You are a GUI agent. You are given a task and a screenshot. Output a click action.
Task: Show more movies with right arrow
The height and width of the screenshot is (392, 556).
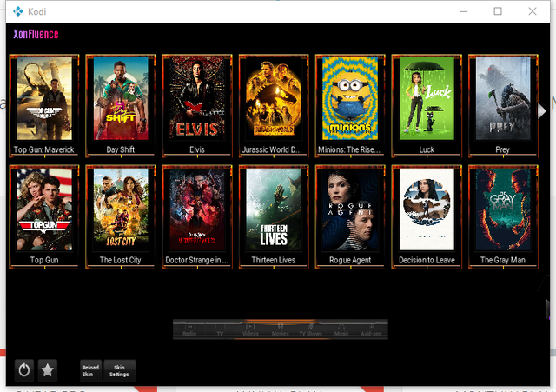[x=541, y=111]
